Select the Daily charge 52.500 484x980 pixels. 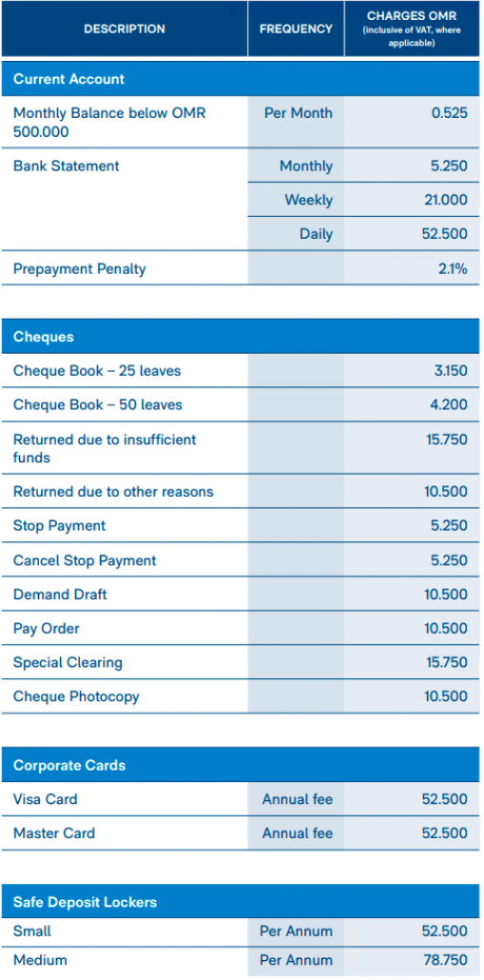(445, 234)
